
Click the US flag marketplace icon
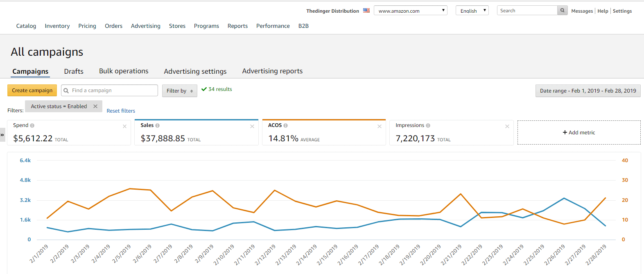point(366,11)
